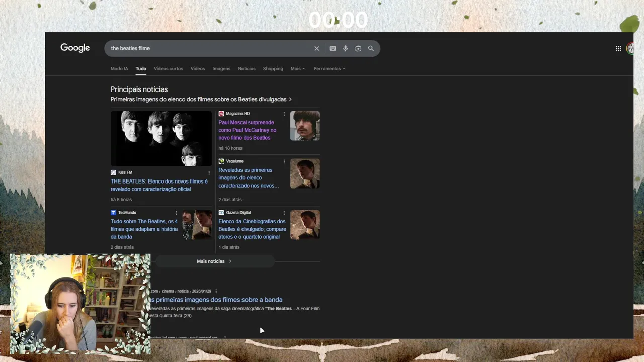
Task: Clear the search box with X icon
Action: coord(316,48)
